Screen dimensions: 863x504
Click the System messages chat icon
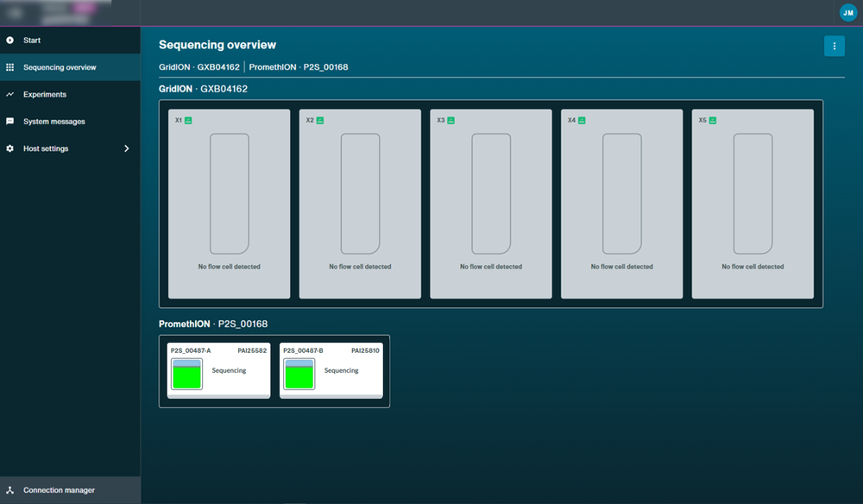coord(9,121)
